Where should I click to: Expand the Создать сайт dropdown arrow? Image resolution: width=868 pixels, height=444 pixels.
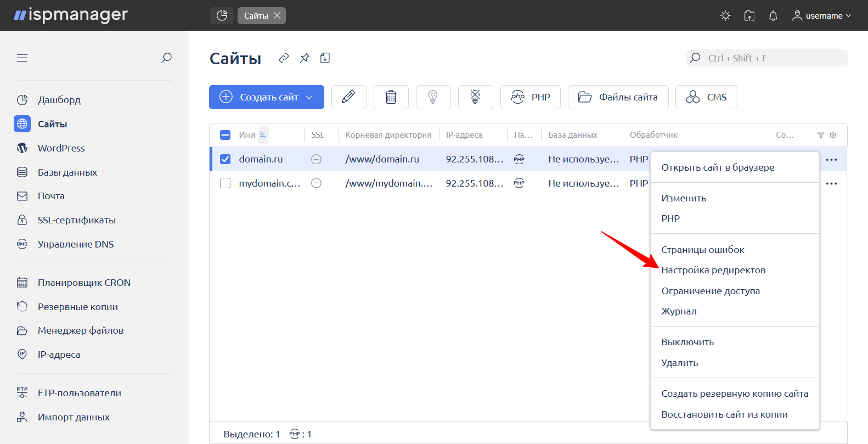pyautogui.click(x=309, y=97)
